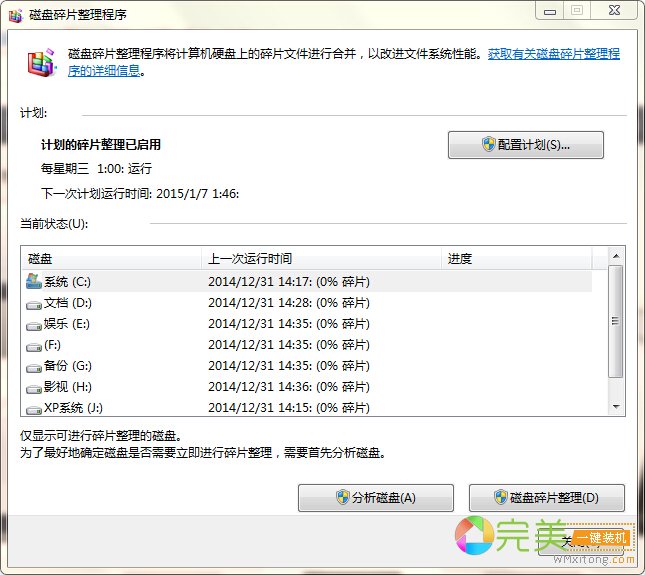Click the 影视 (H:) drive icon
The image size is (645, 575).
coord(34,387)
